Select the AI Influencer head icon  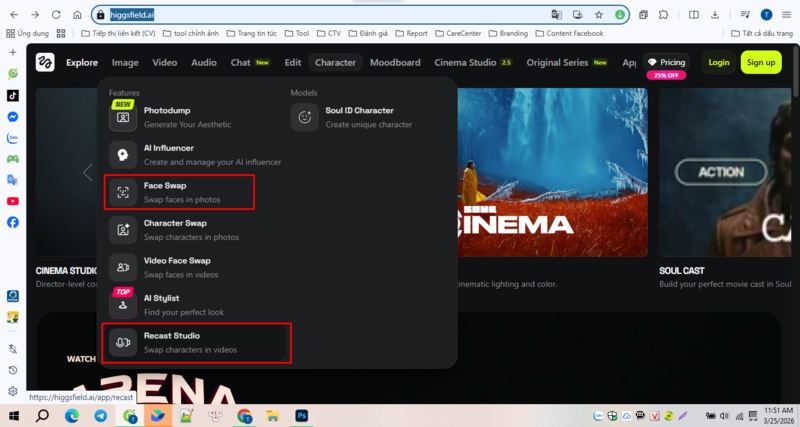point(123,155)
